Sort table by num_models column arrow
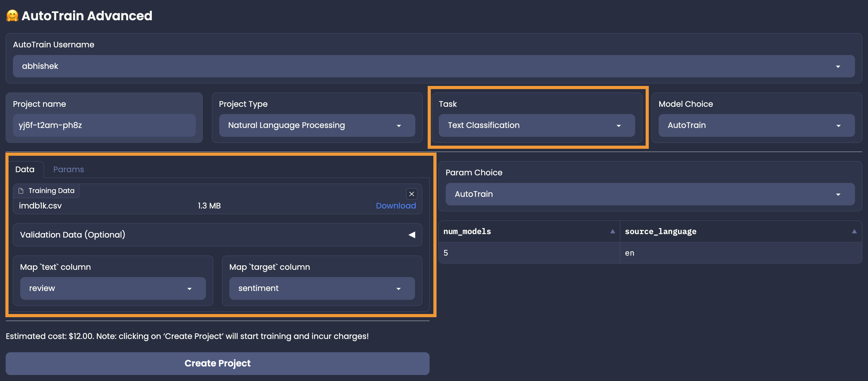The height and width of the screenshot is (381, 868). click(612, 231)
